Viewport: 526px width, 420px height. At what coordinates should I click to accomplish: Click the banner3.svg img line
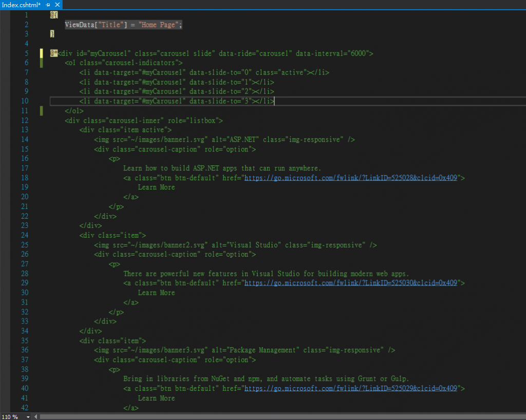tap(244, 350)
